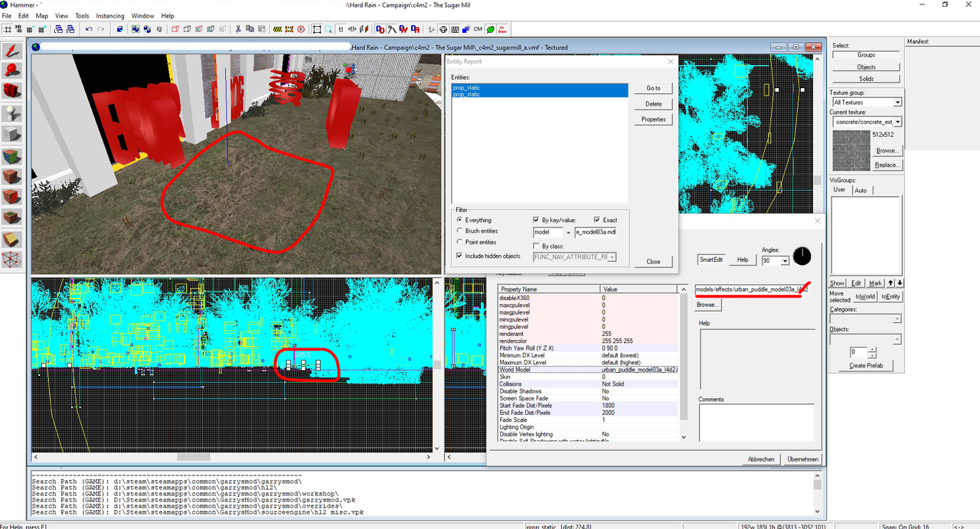Click the Undo arrow in toolbar
This screenshot has width=980, height=529.
(x=89, y=29)
